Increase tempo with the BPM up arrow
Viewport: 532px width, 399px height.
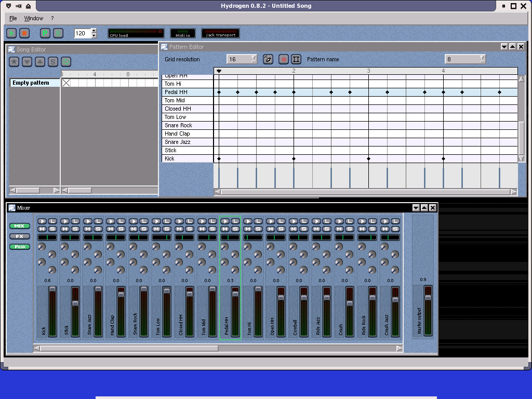point(94,31)
